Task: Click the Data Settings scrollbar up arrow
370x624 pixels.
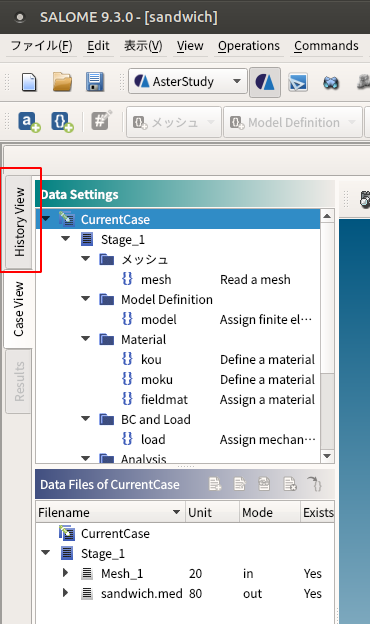Action: 327,216
